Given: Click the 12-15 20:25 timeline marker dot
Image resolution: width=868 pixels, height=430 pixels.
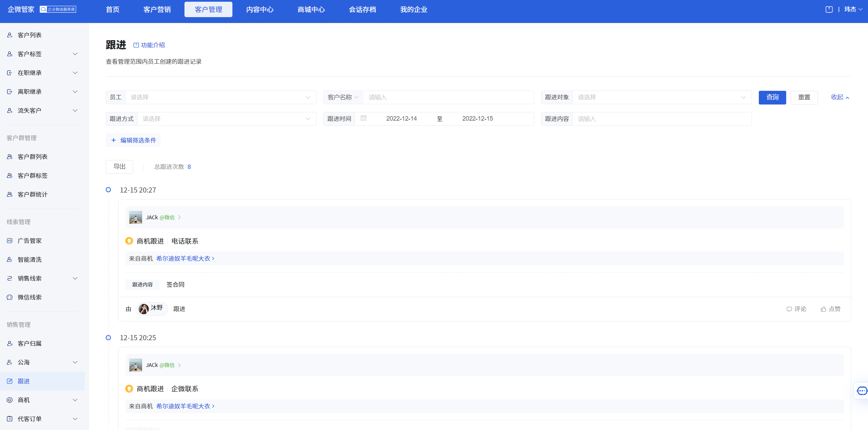Looking at the screenshot, I should [108, 337].
